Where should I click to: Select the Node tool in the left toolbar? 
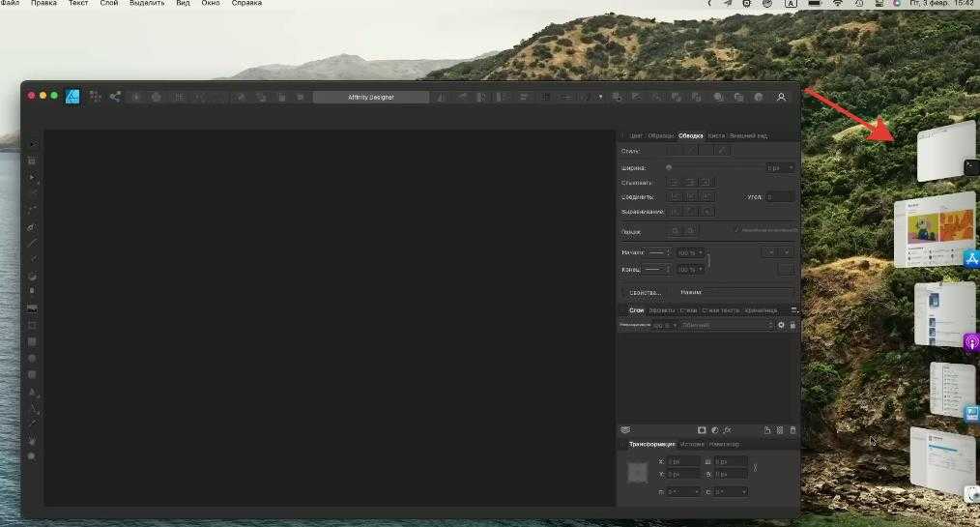click(x=32, y=178)
